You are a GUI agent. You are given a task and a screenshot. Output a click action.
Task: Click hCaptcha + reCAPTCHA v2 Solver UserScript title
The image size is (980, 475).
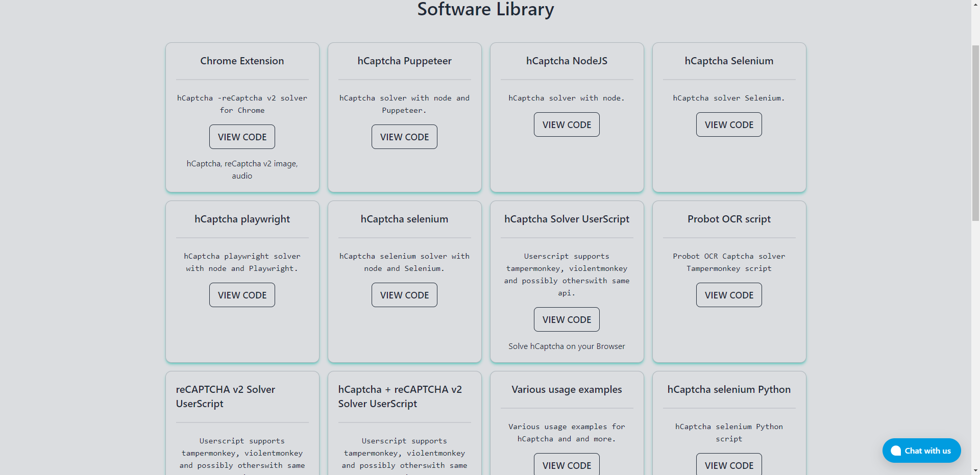(x=400, y=396)
